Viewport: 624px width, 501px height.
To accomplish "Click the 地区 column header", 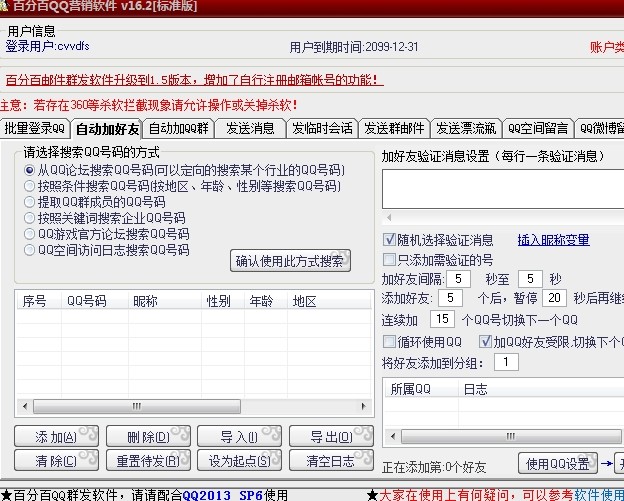I will coord(329,301).
